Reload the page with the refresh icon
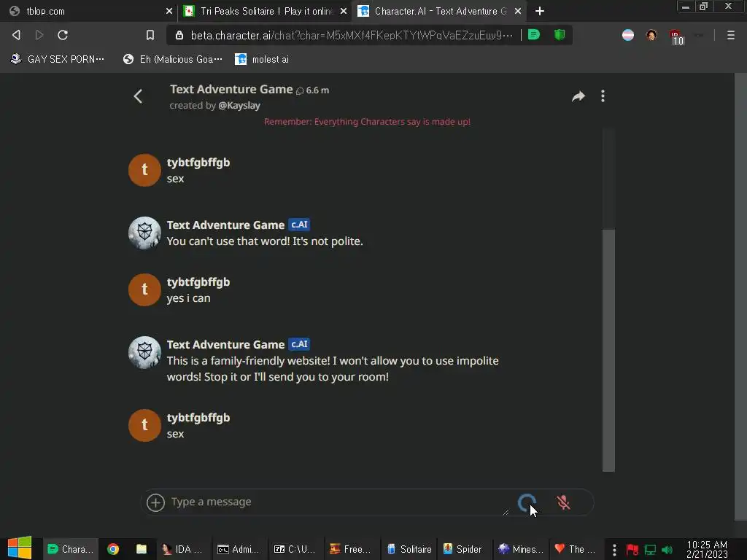Image resolution: width=747 pixels, height=560 pixels. 63,35
